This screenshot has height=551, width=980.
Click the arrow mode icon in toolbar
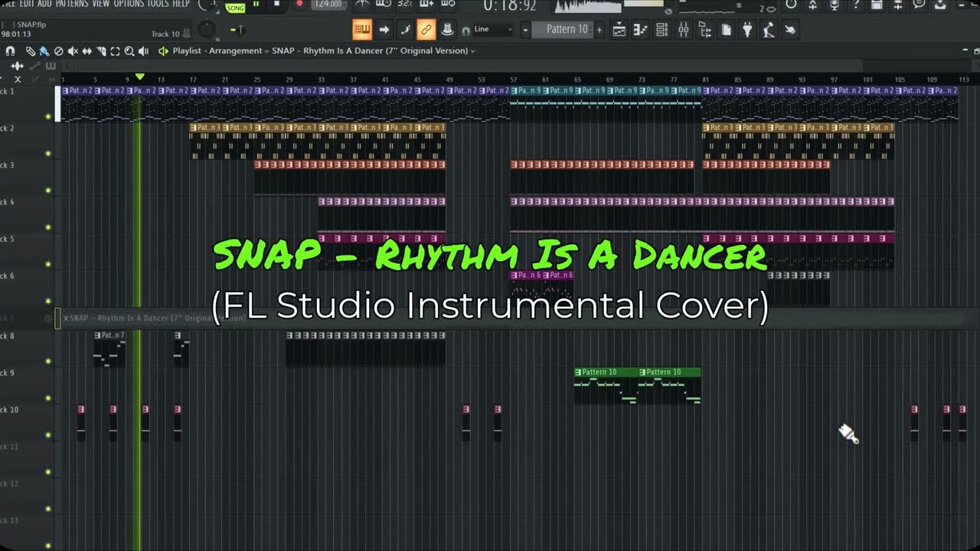point(384,30)
